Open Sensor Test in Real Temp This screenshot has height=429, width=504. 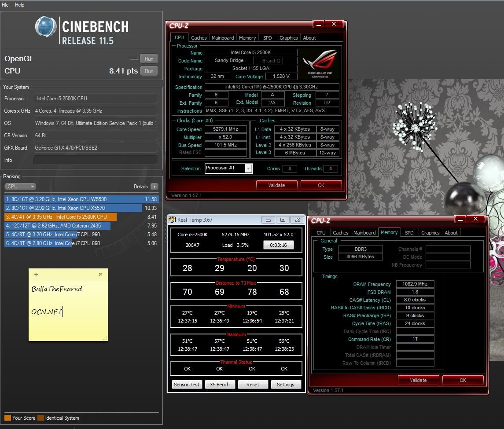(187, 384)
